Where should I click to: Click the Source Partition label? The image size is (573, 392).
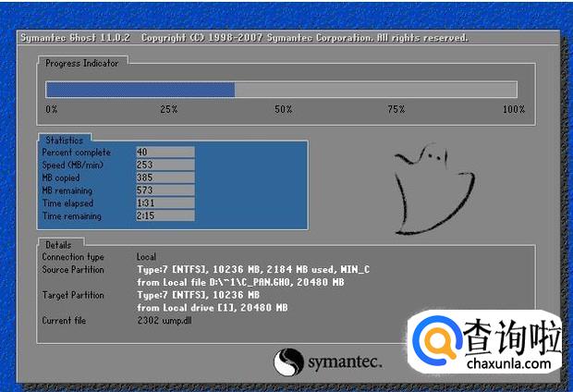tap(73, 270)
